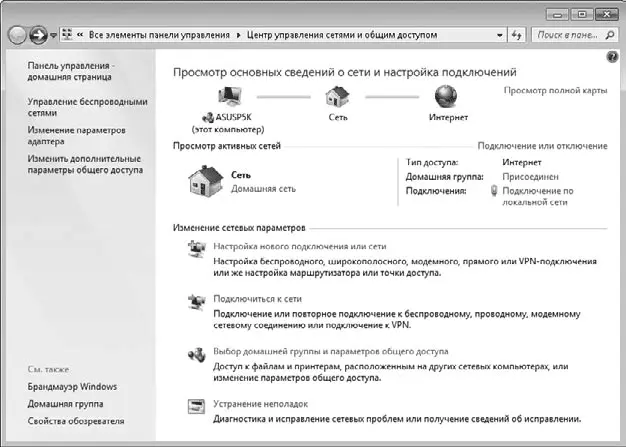This screenshot has width=626, height=447.
Task: Open 'Брандмауэр Windows' in See also
Action: [x=72, y=387]
